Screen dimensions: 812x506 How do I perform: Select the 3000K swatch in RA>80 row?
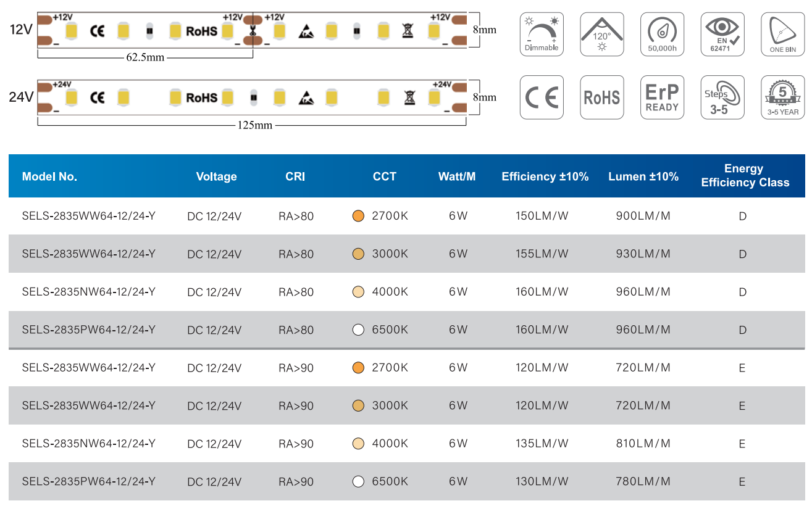pos(358,254)
